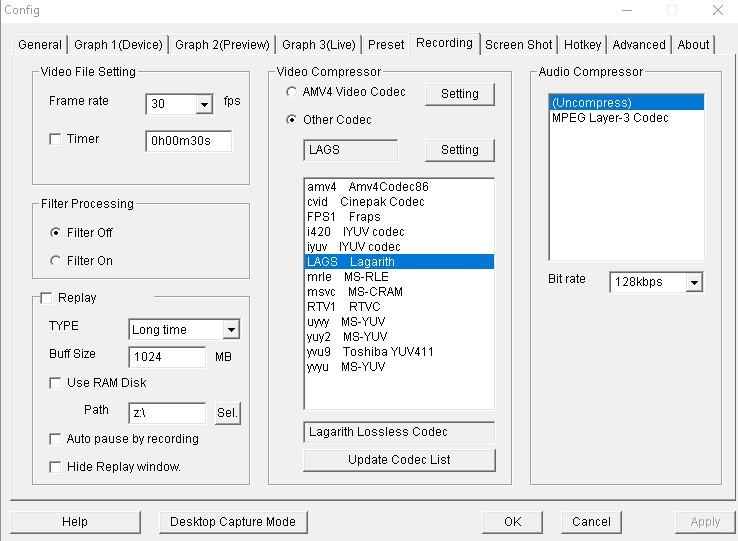Open the About tab
The height and width of the screenshot is (541, 738).
tap(693, 45)
